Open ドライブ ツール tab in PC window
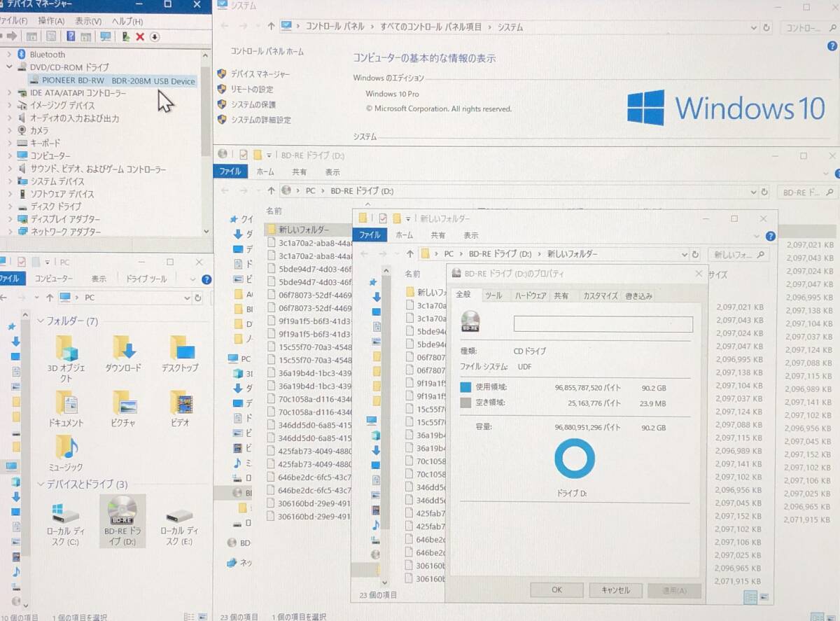This screenshot has height=621, width=840. coord(147,279)
